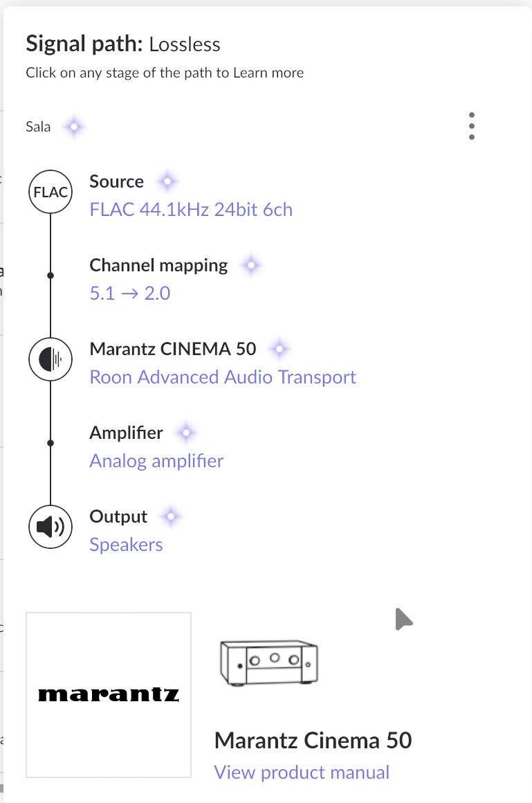Click the star icon beside Output

coord(170,516)
